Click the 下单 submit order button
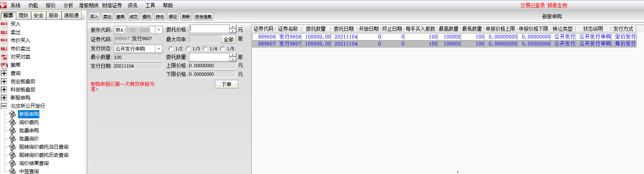Screen dimensions: 644x174 226,84
